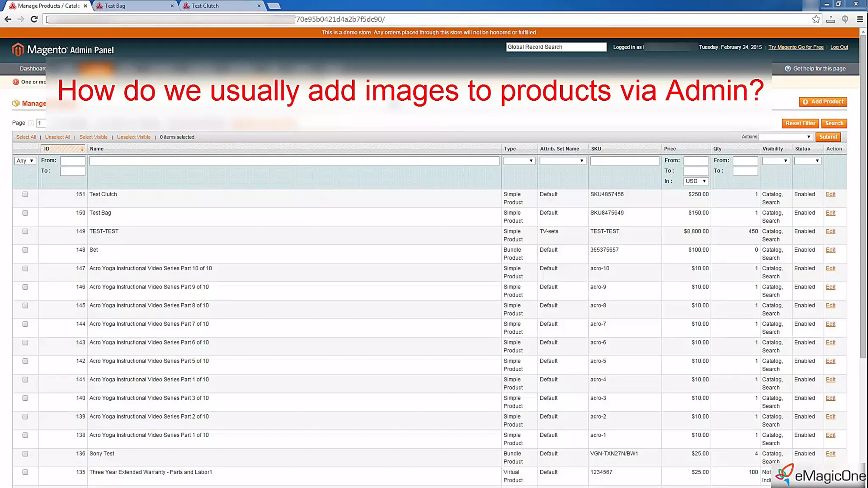Click the ID column sort arrow

point(82,149)
